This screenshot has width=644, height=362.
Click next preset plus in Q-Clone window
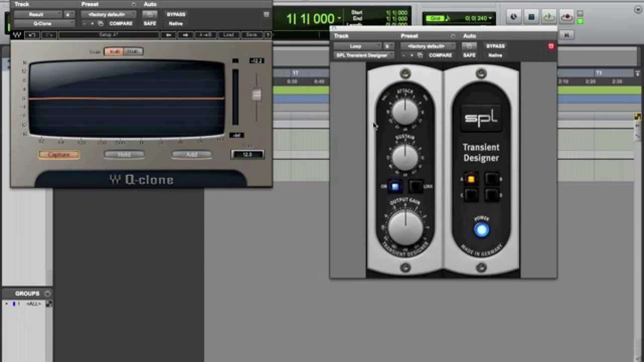[92, 24]
